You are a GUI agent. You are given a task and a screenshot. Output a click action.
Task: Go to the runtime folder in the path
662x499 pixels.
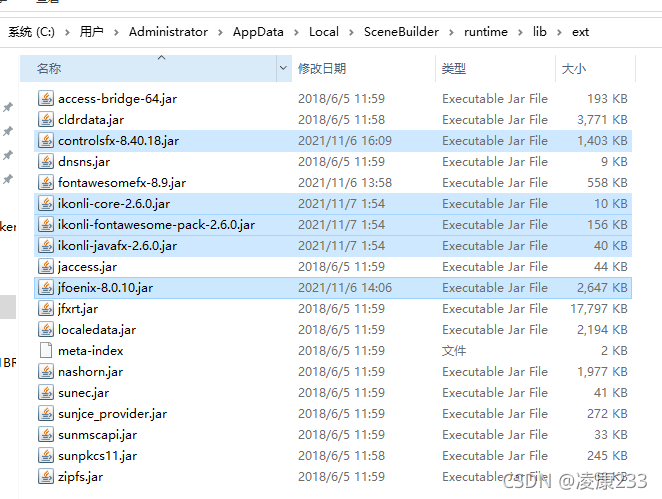coord(486,32)
